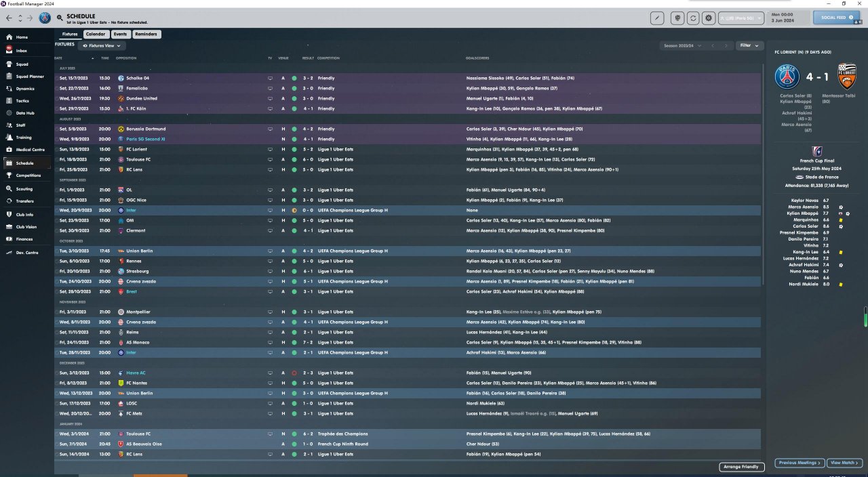Click Paris SG Second XI opposition link
Viewport: 868px width, 477px height.
(x=145, y=139)
